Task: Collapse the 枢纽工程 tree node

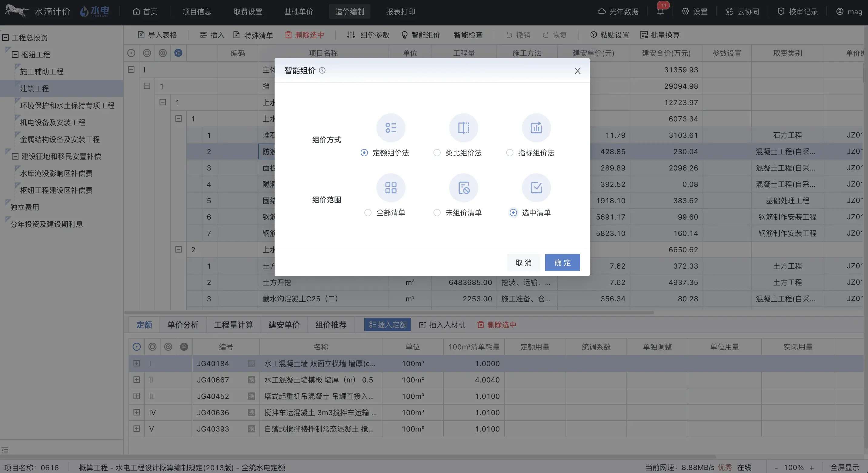Action: coord(15,55)
